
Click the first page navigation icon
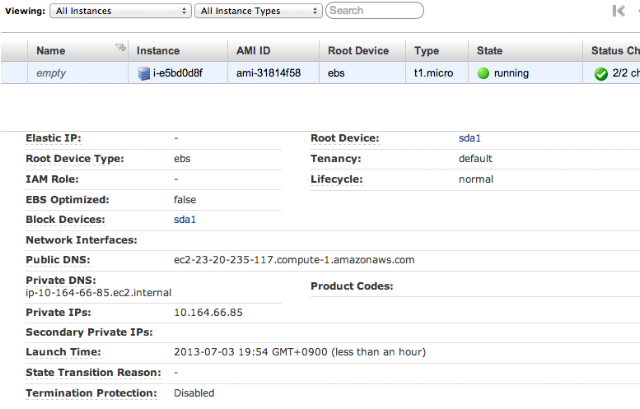(619, 11)
